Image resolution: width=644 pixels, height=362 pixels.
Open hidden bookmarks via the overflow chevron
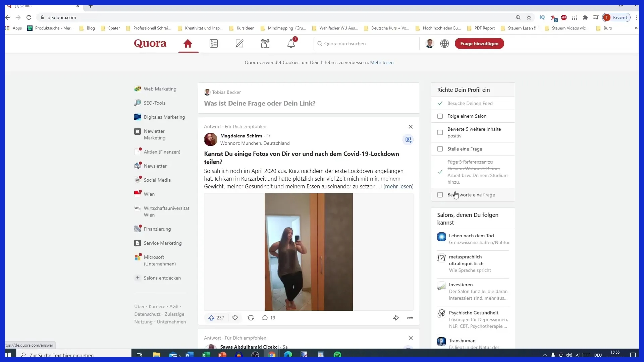tap(636, 28)
